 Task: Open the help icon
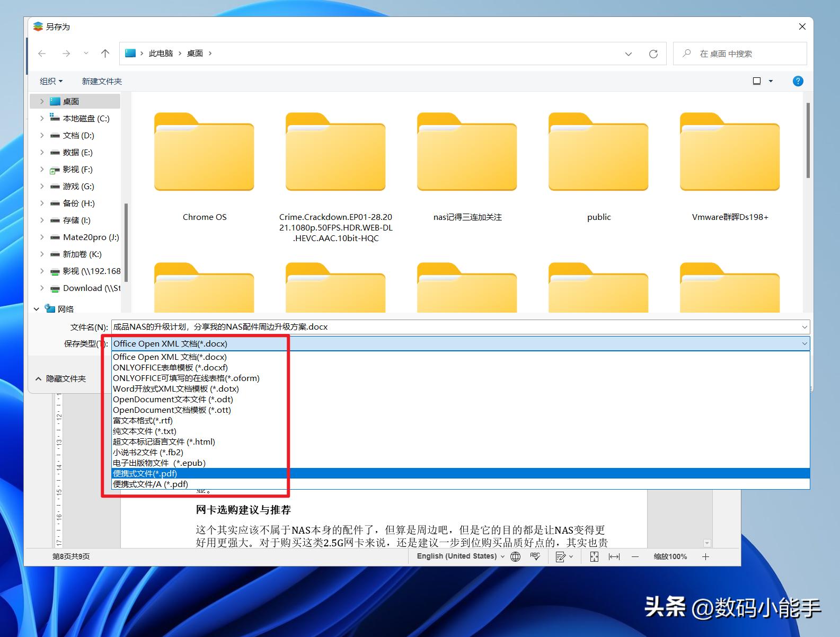(x=798, y=81)
